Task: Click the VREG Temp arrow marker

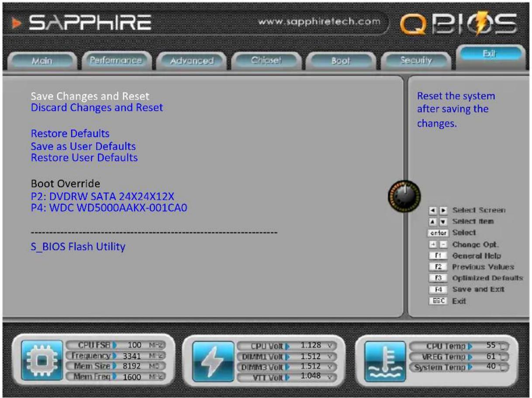Action: 470,357
